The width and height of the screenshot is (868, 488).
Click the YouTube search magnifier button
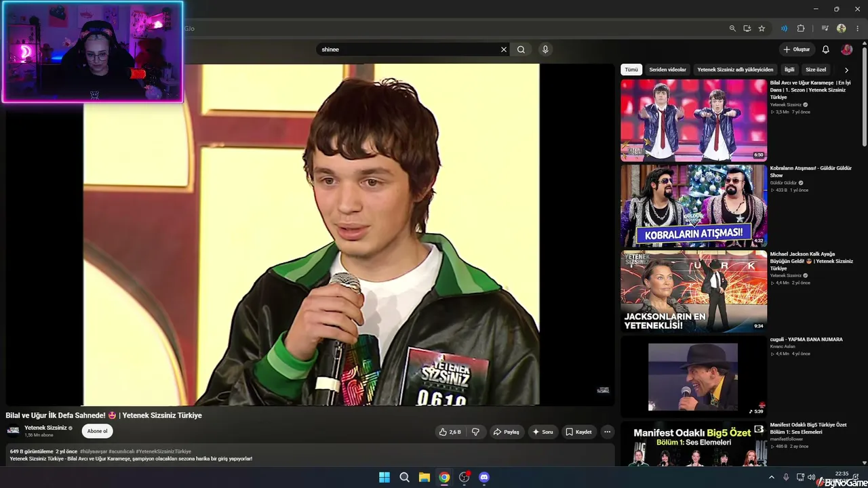(x=521, y=49)
